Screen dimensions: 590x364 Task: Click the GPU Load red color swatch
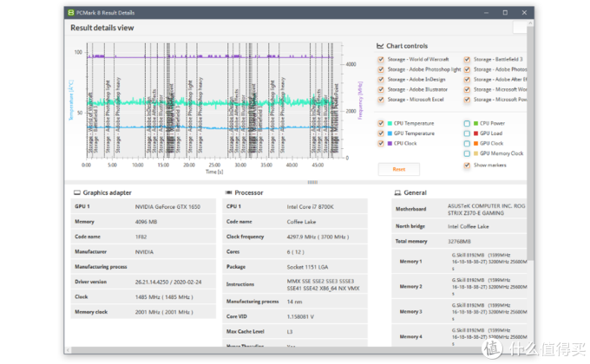(x=476, y=133)
